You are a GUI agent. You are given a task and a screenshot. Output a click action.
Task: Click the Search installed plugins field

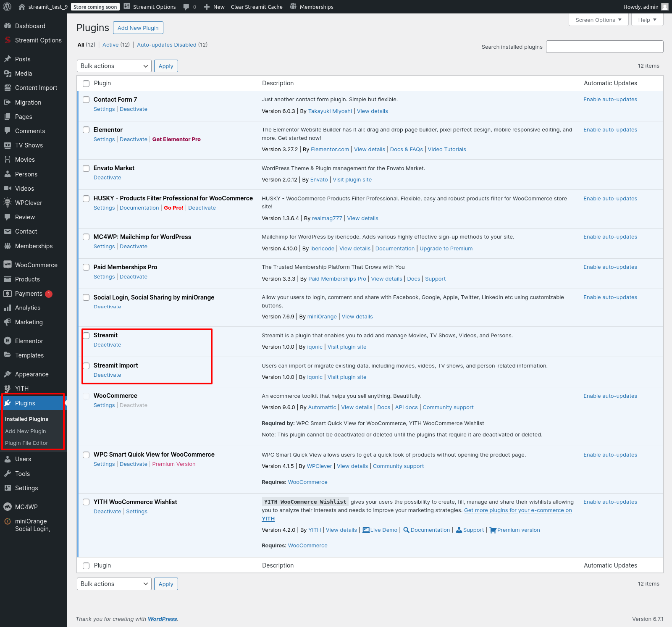pos(605,47)
